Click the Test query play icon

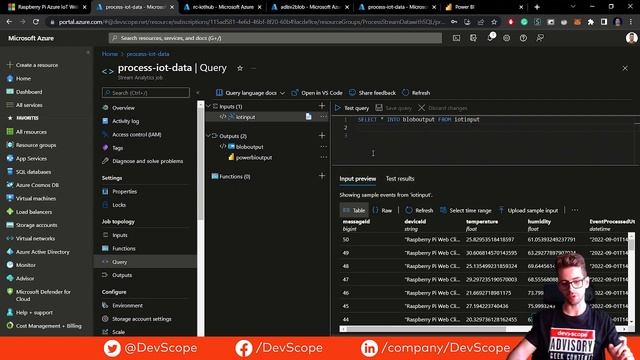tap(338, 108)
